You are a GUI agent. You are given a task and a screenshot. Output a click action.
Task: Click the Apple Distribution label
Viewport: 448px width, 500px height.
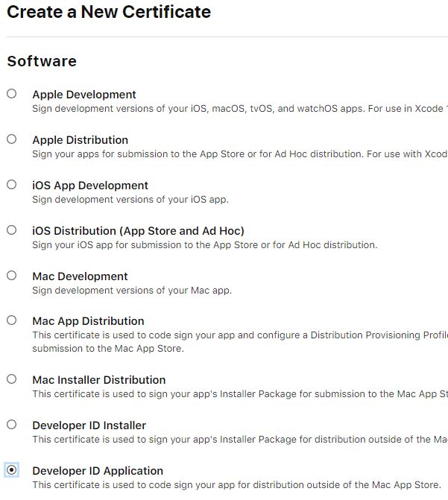80,140
